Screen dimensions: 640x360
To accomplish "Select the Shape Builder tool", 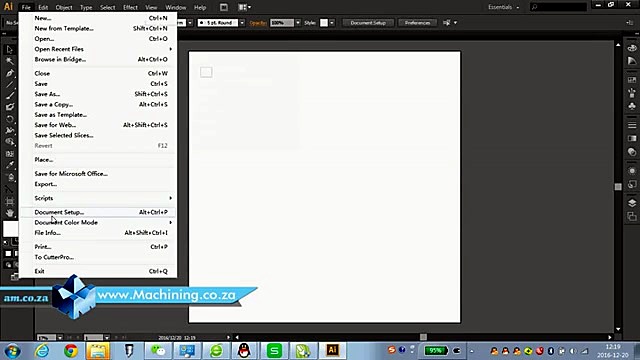I will tap(9, 142).
